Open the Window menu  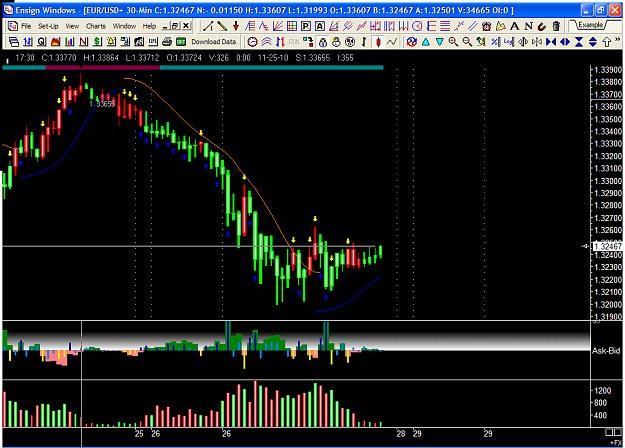(124, 26)
